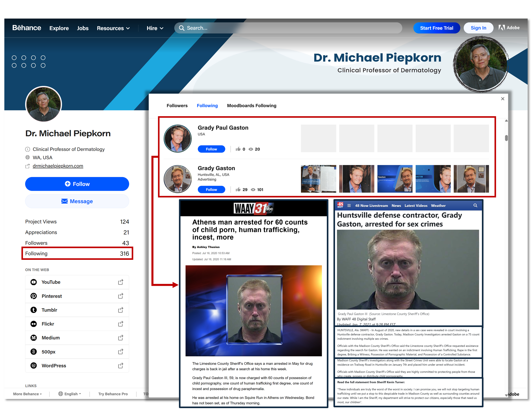Image resolution: width=532 pixels, height=411 pixels.
Task: Open the Explore menu
Action: point(59,28)
